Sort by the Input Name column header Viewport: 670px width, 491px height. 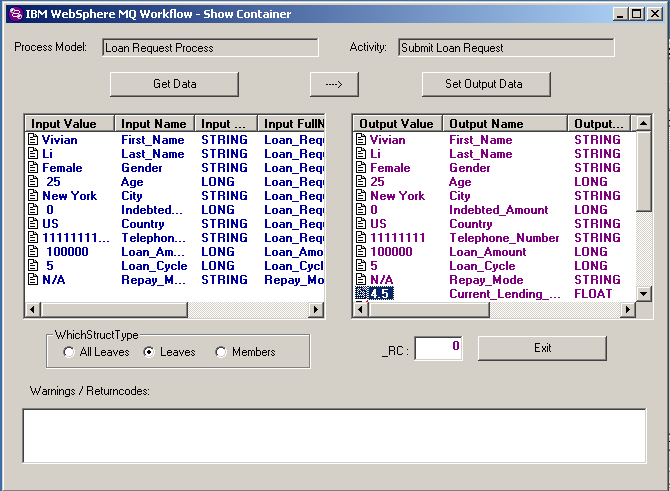coord(154,123)
